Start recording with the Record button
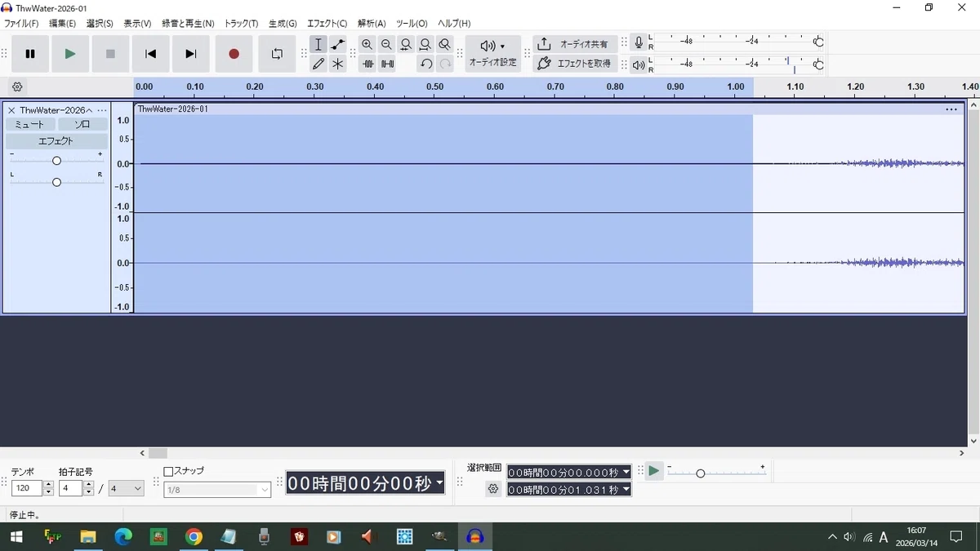Image resolution: width=980 pixels, height=551 pixels. click(x=234, y=54)
